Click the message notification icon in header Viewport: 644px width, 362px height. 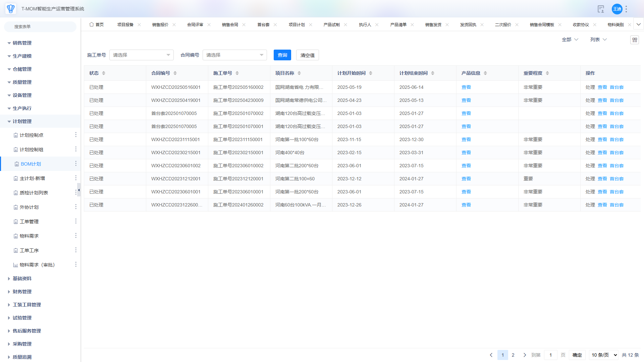tap(601, 9)
